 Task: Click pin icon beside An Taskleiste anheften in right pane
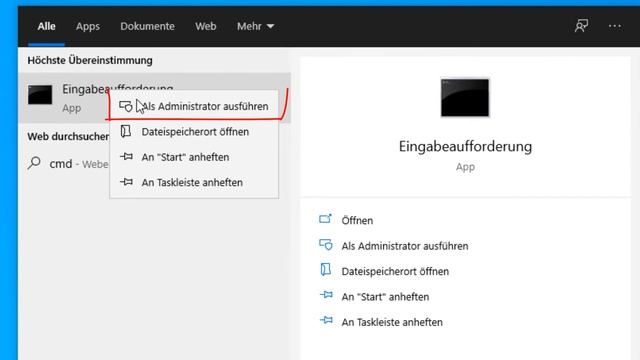326,320
